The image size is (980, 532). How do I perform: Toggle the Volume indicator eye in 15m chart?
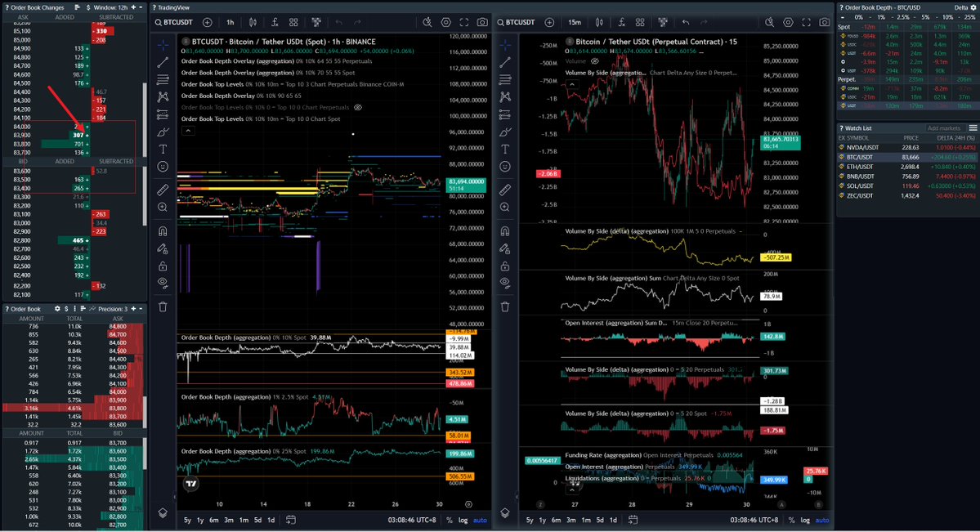click(x=595, y=61)
